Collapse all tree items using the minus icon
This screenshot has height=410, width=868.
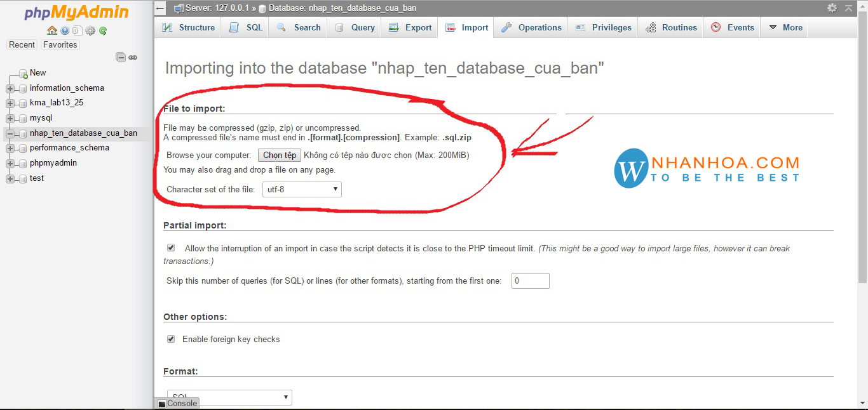(121, 57)
